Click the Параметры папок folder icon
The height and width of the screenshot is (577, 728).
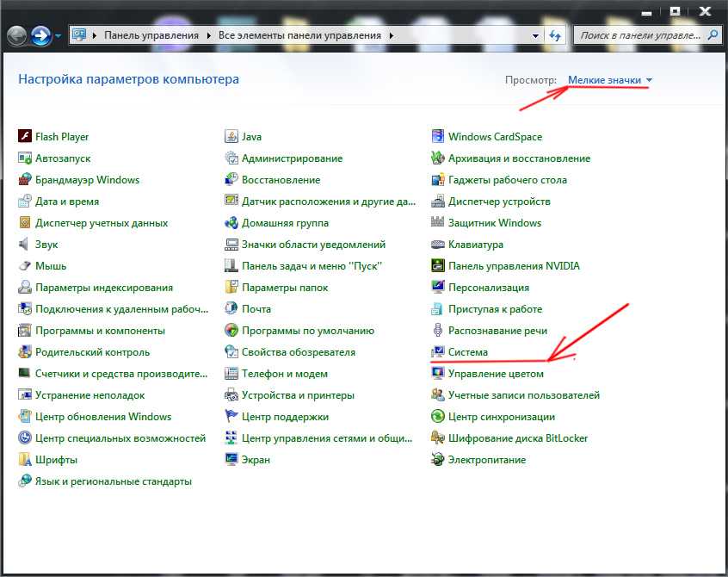[x=231, y=287]
